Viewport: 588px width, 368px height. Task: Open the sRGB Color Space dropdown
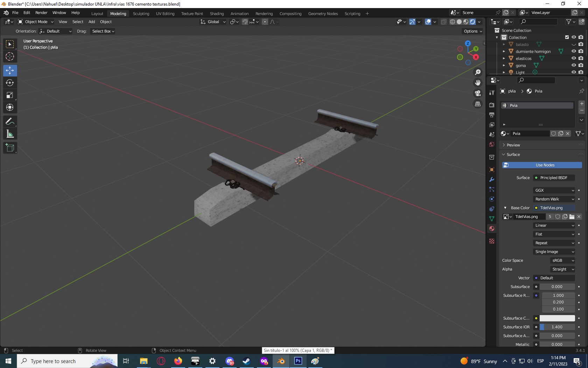point(563,260)
